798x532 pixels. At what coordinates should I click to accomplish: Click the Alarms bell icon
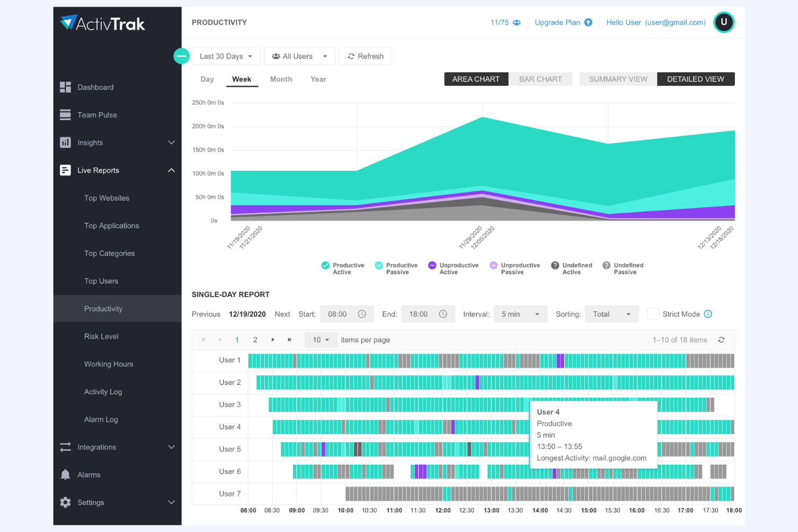65,475
